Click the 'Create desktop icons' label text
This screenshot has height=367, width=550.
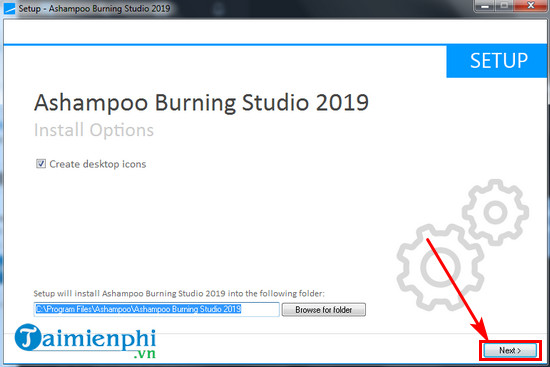98,164
